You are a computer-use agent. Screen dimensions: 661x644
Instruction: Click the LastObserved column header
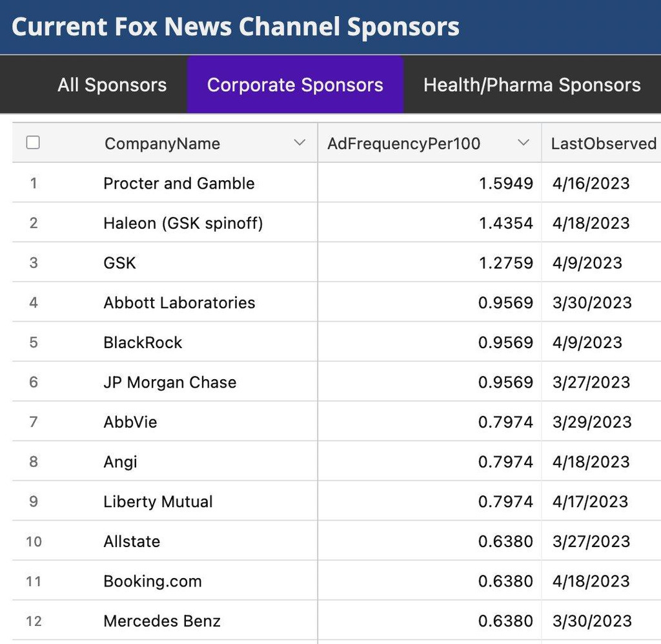[604, 143]
